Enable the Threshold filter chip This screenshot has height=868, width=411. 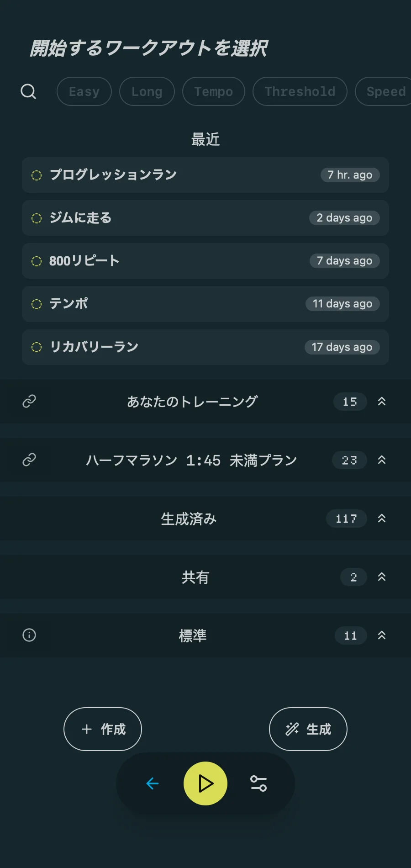(300, 91)
